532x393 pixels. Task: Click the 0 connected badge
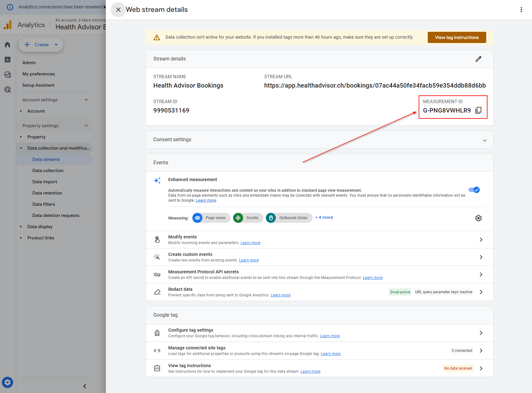(x=462, y=351)
